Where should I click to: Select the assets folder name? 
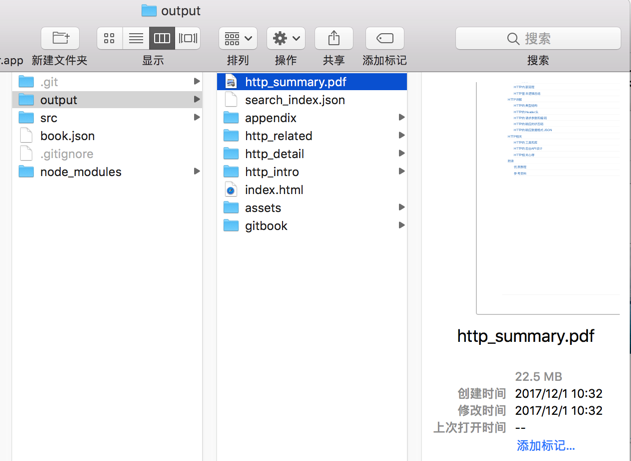point(263,208)
